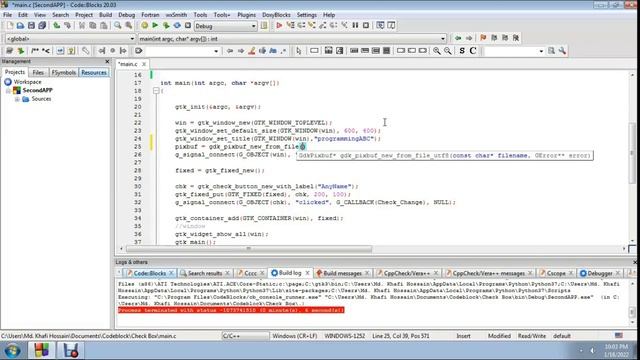Image resolution: width=640 pixels, height=360 pixels.
Task: Jump back with green left arrow icon
Action: 458,38
